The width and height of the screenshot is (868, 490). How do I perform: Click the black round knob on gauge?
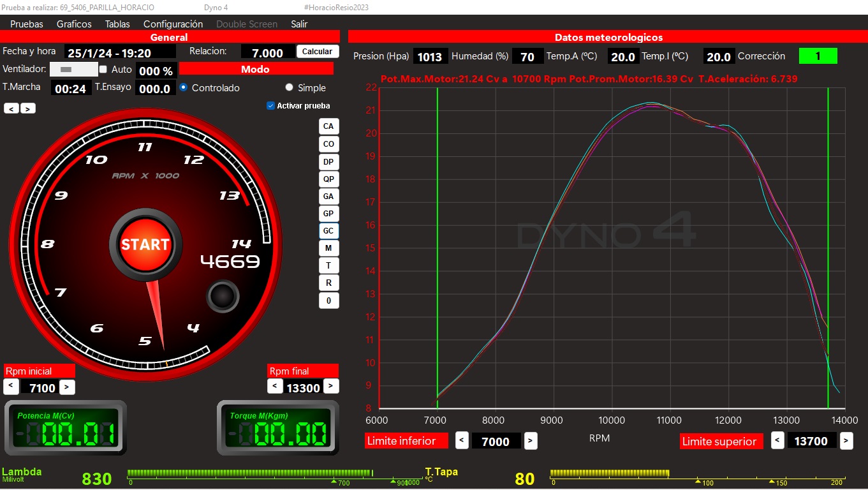(x=223, y=297)
